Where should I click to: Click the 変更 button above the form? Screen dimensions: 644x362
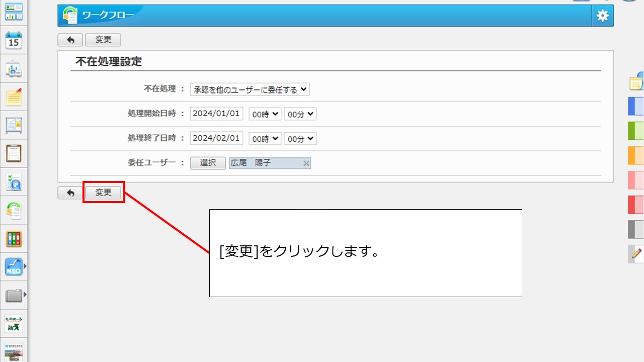tap(103, 40)
